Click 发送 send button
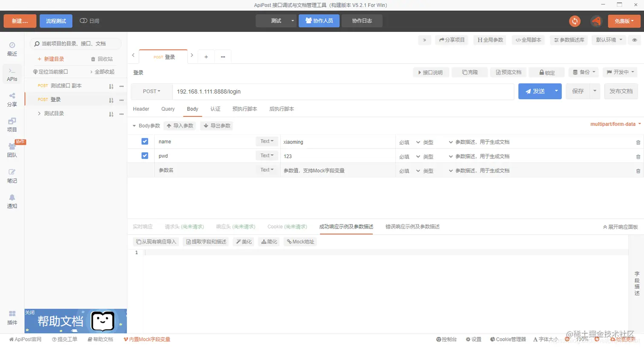This screenshot has width=644, height=348. (535, 91)
